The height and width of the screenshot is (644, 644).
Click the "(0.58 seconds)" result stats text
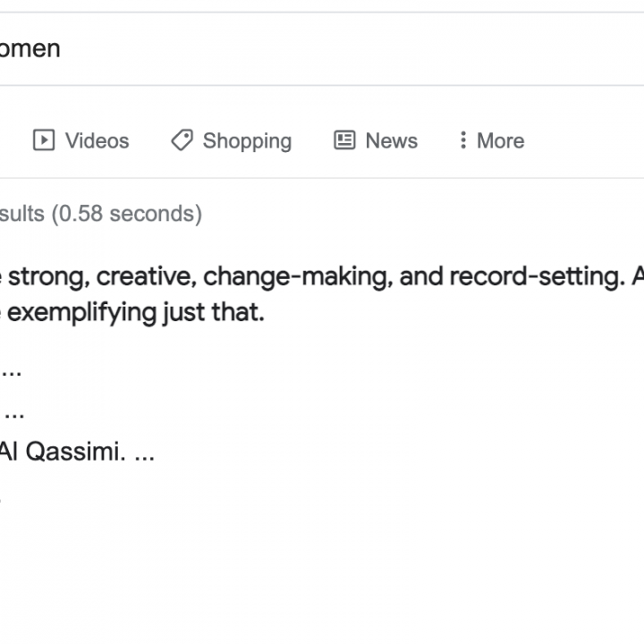pos(126,214)
